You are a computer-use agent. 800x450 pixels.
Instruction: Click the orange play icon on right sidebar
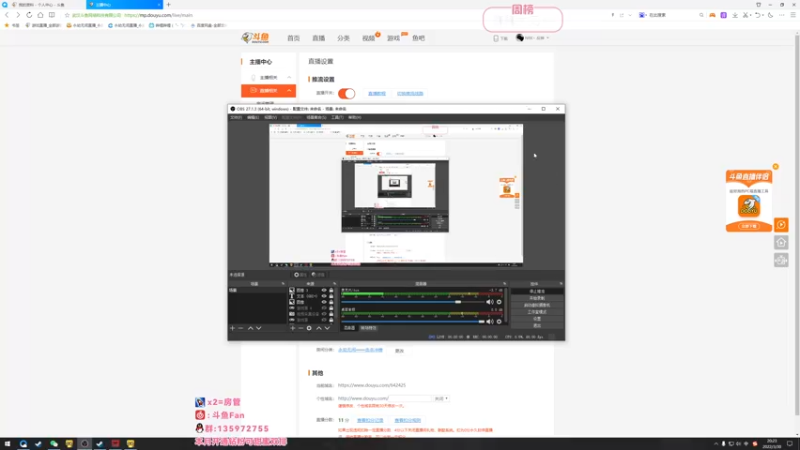coord(781,225)
